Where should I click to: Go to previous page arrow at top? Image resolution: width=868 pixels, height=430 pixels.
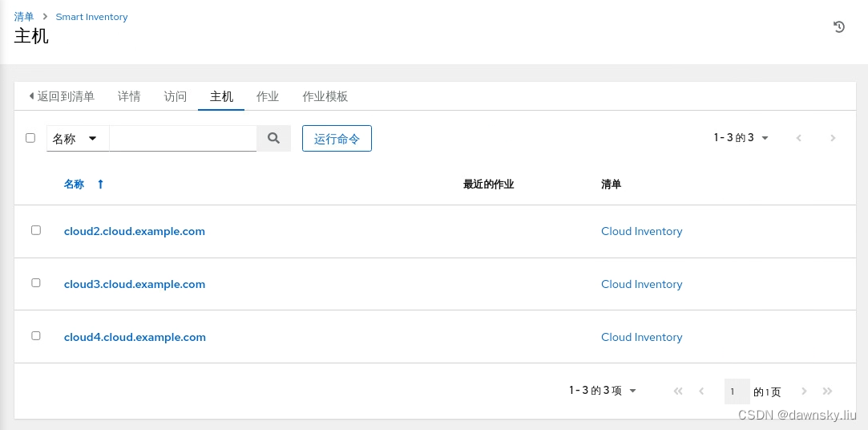(799, 138)
